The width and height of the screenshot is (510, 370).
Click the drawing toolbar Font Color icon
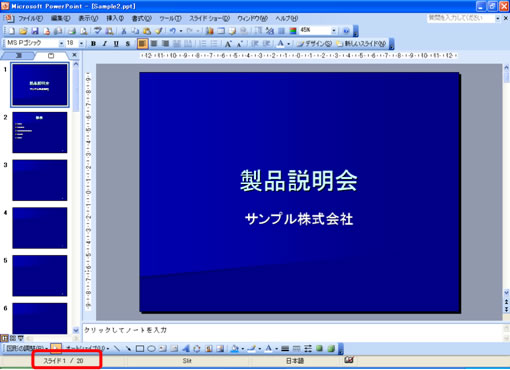coord(268,349)
